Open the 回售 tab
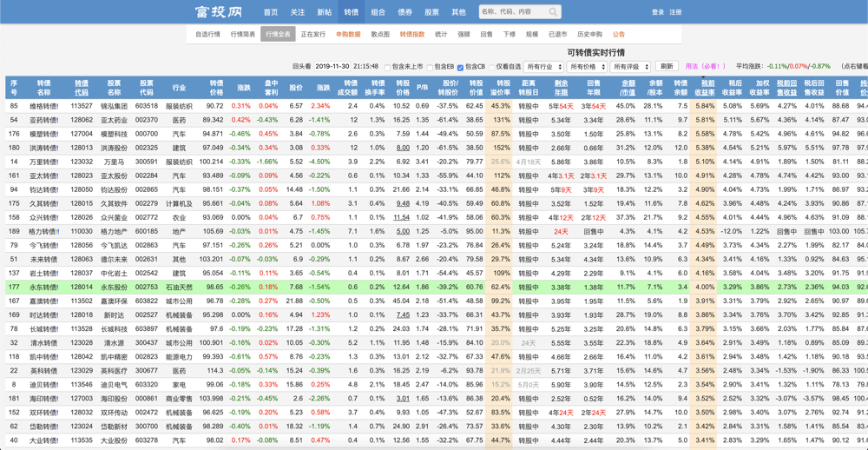 click(487, 34)
